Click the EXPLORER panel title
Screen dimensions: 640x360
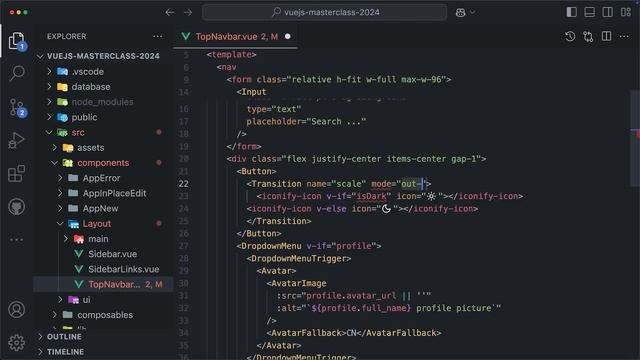click(x=67, y=36)
